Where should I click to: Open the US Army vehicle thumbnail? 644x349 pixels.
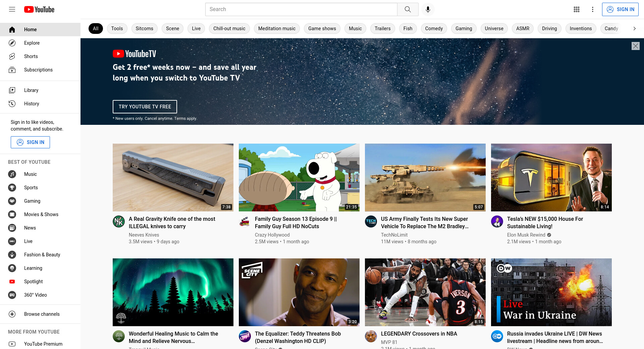(x=425, y=178)
